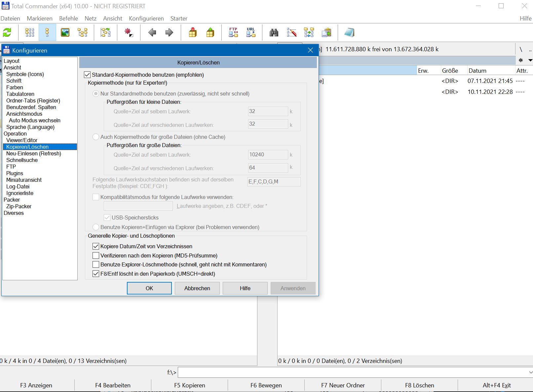Open the command line history dropdown

click(x=530, y=372)
